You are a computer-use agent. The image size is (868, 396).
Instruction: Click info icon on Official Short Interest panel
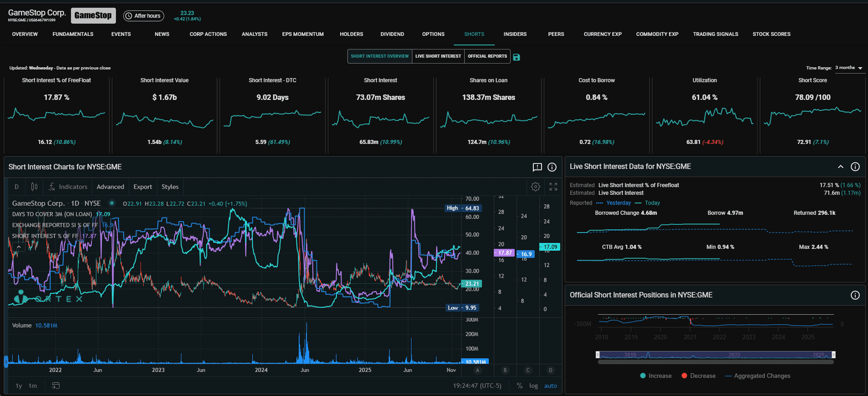pyautogui.click(x=855, y=295)
